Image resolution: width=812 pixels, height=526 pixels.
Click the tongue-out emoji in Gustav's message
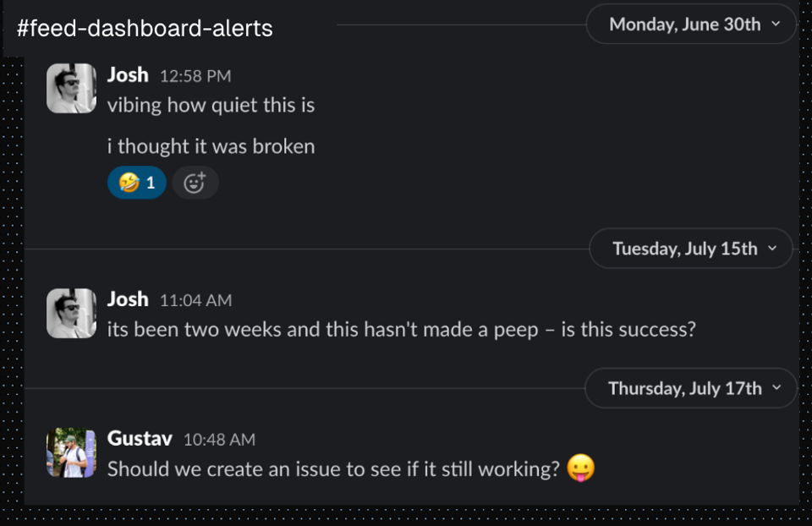(x=580, y=468)
